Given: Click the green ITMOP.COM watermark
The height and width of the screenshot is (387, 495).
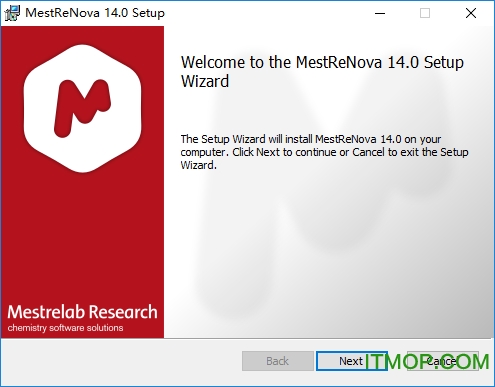Looking at the screenshot, I should [427, 362].
